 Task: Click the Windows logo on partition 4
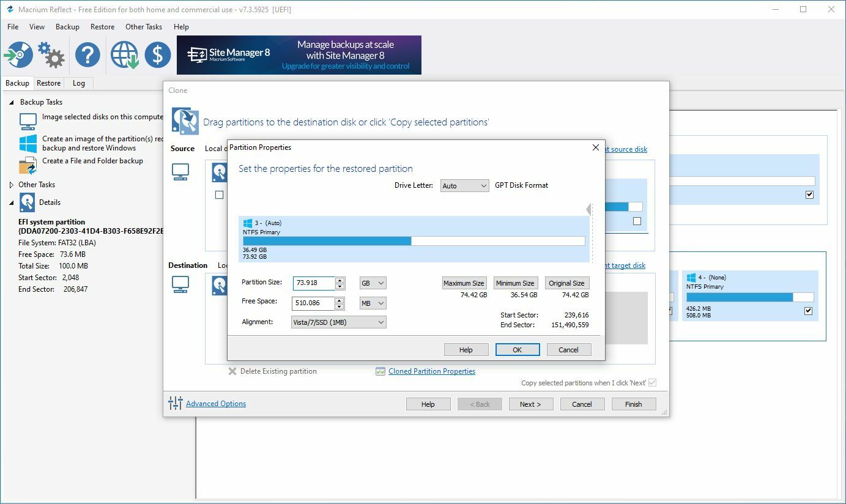691,278
